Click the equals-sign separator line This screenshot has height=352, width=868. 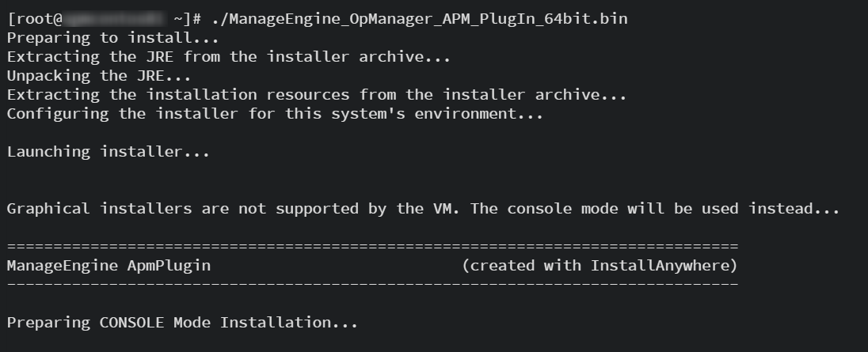372,246
